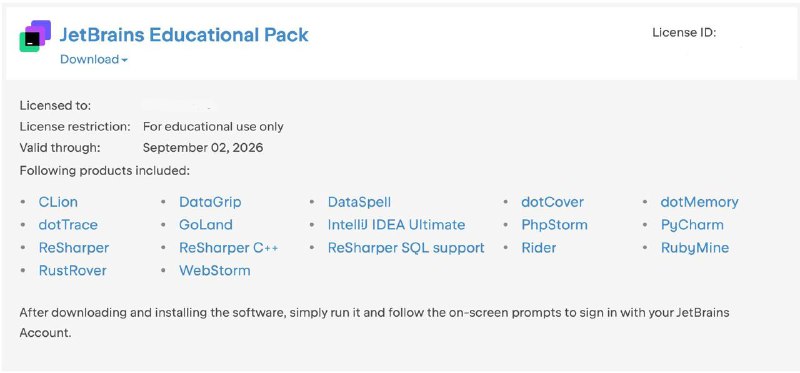Open the JetBrains Educational Pack title link
The height and width of the screenshot is (373, 800).
(x=184, y=35)
